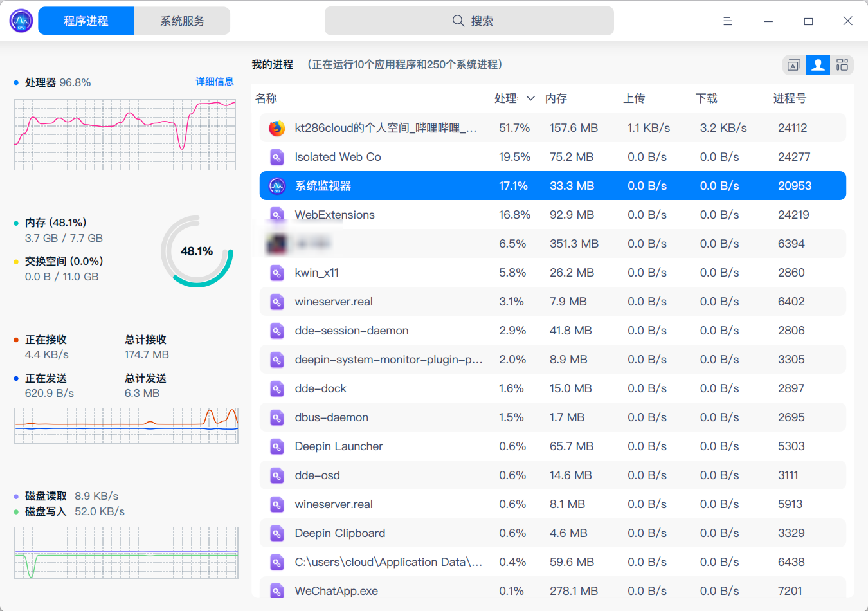Open 详细信息 for processor details

pyautogui.click(x=215, y=82)
